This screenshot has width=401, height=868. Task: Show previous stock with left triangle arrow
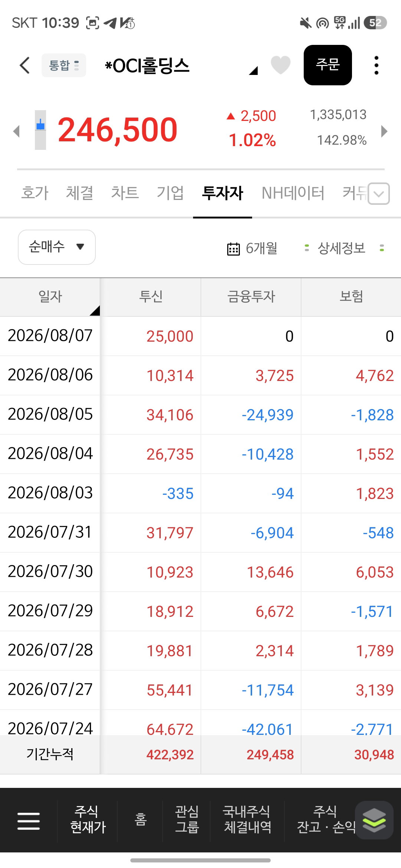point(16,131)
